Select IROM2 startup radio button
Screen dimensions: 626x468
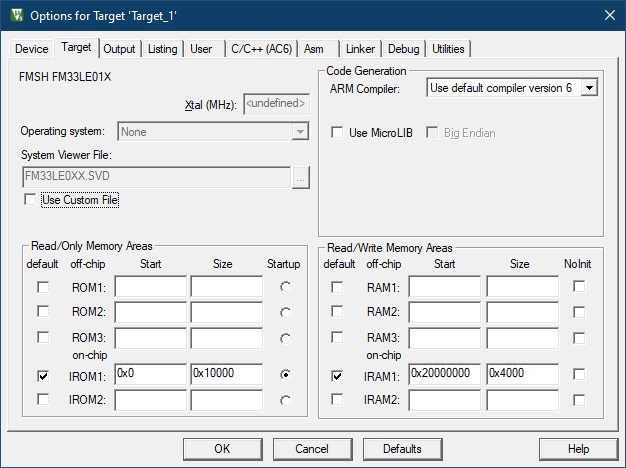tap(287, 400)
